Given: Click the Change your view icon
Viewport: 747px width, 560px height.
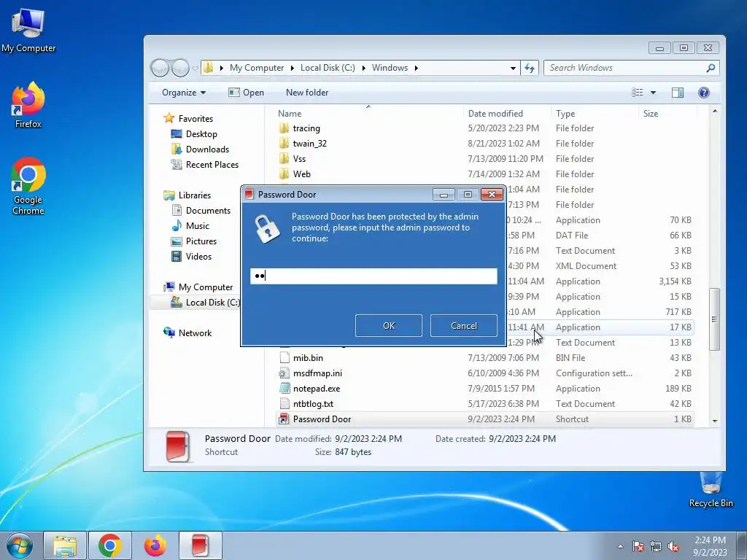Looking at the screenshot, I should (638, 93).
